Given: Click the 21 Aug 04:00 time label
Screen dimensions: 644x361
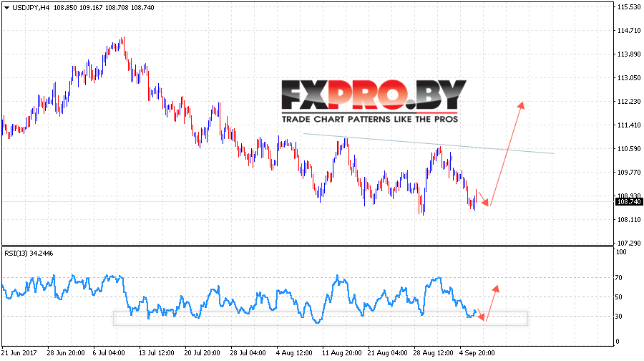Looking at the screenshot, I should (387, 353).
